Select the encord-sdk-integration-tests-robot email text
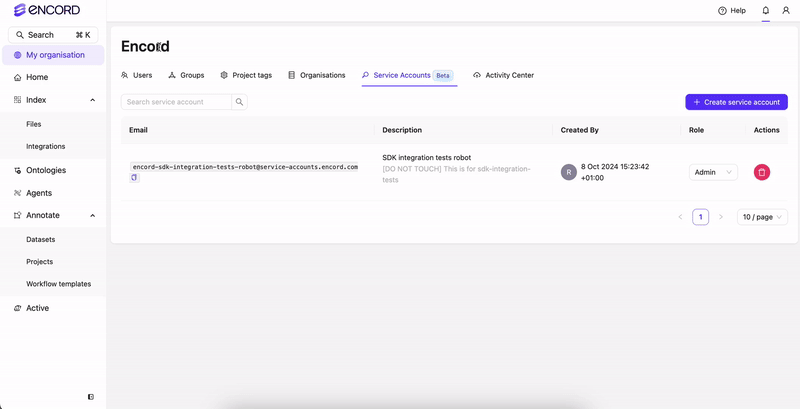 pyautogui.click(x=244, y=167)
